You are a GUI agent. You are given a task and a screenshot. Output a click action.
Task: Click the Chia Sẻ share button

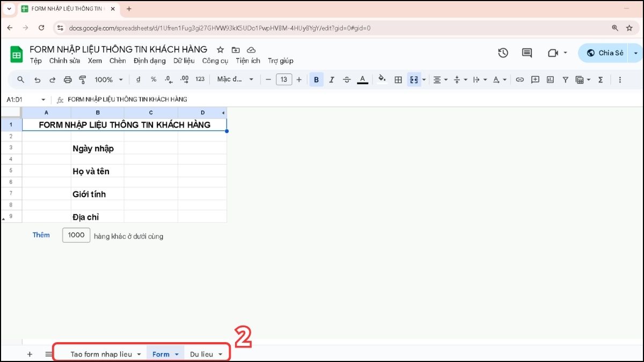(605, 53)
